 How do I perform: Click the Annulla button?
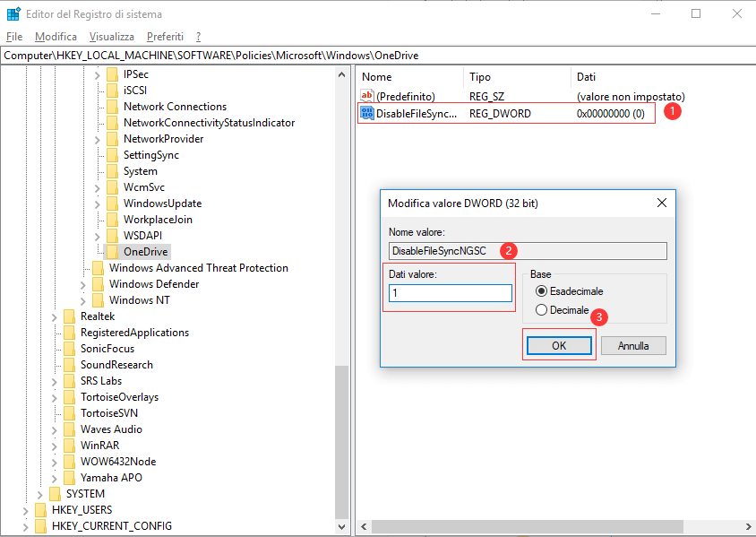(x=633, y=345)
